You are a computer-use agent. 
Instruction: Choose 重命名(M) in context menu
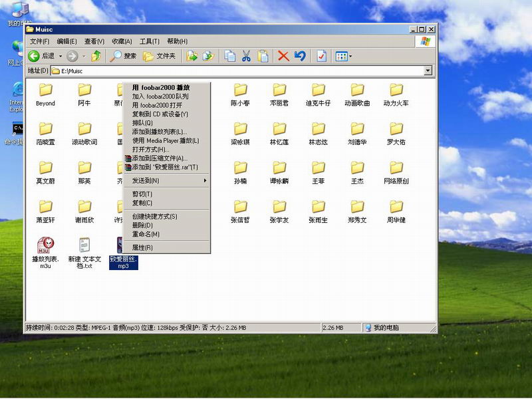coord(166,234)
